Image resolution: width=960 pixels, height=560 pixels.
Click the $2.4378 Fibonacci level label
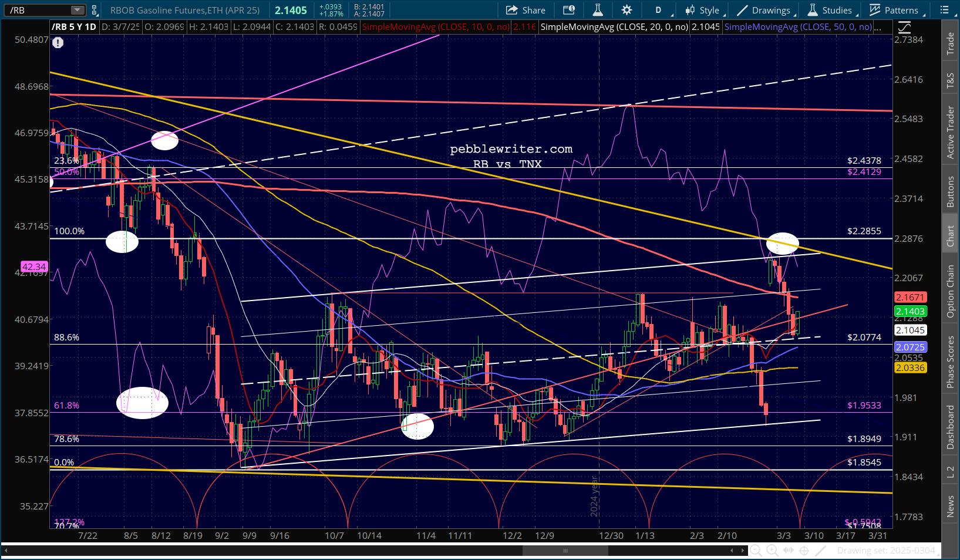[864, 160]
